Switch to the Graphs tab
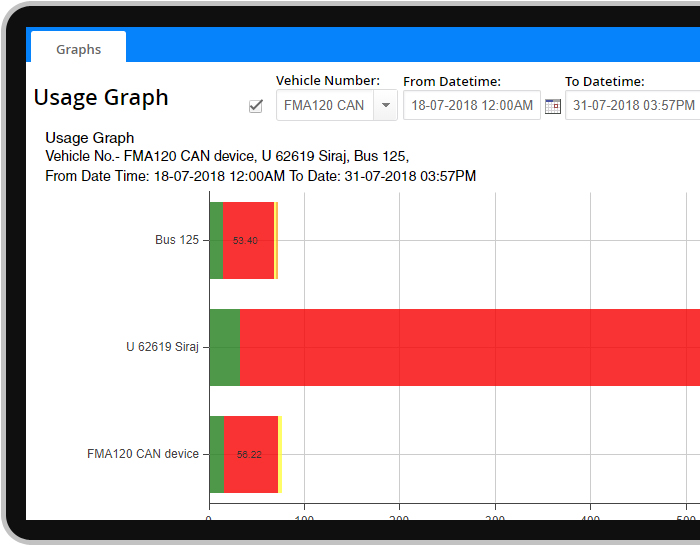 [x=78, y=49]
